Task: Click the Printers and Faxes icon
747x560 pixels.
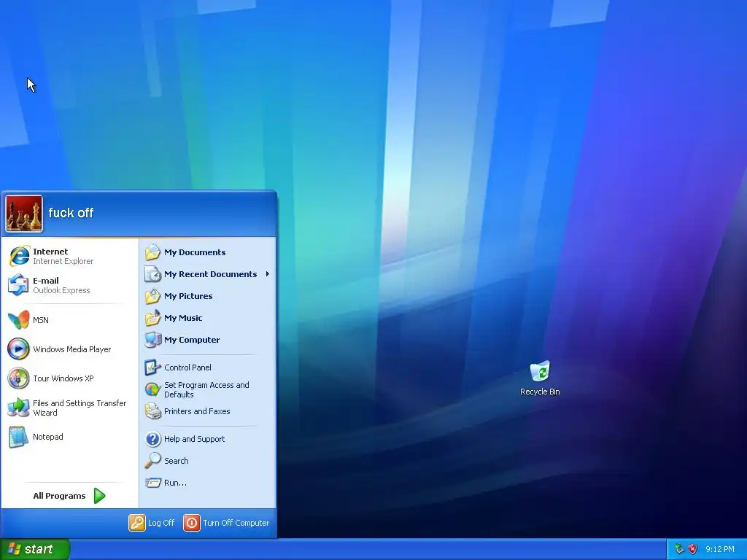Action: [153, 411]
